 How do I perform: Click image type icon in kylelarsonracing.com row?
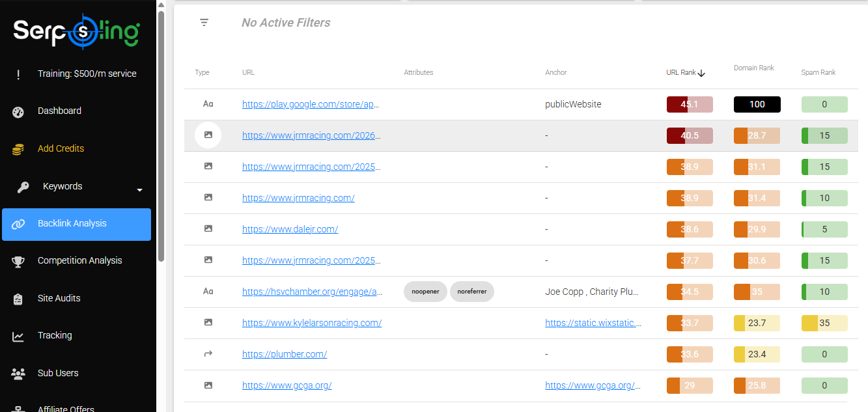tap(208, 323)
